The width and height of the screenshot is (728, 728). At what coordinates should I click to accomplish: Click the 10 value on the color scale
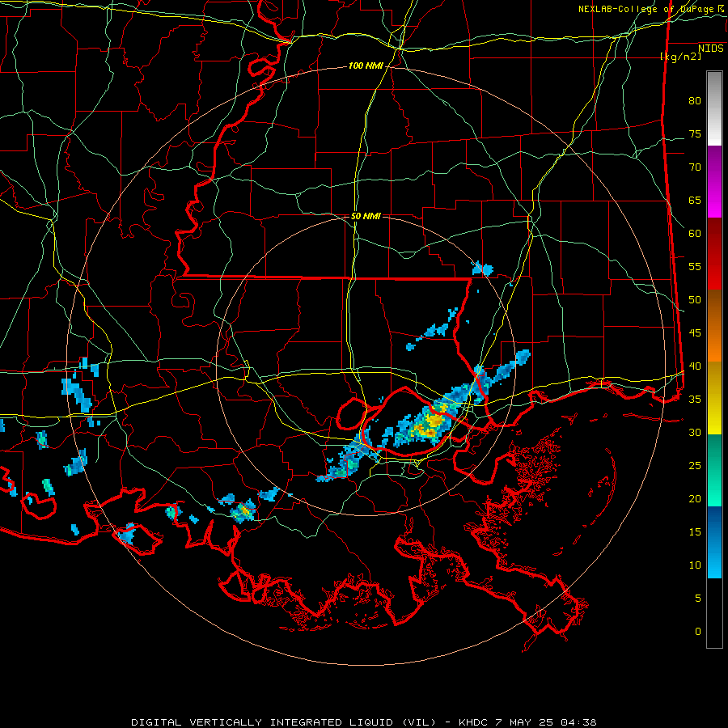(x=695, y=565)
